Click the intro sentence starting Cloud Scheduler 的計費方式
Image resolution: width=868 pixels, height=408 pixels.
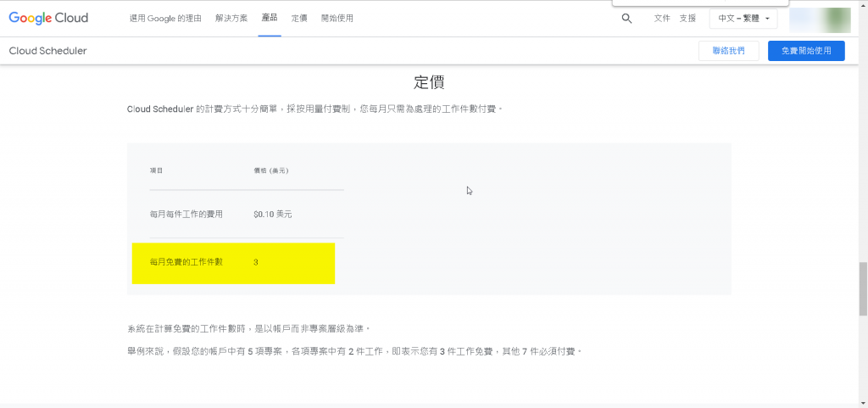point(315,109)
